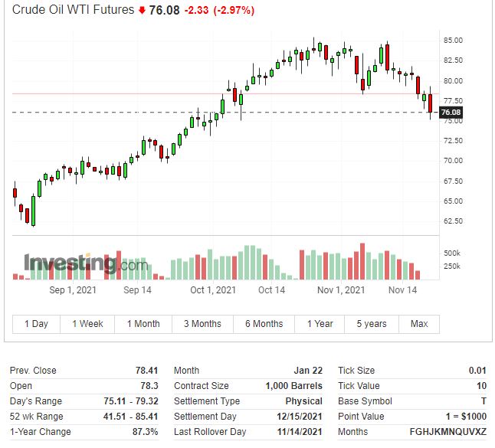The height and width of the screenshot is (448, 495).
Task: Click the Oct 1, 2021 date label
Action: point(213,290)
